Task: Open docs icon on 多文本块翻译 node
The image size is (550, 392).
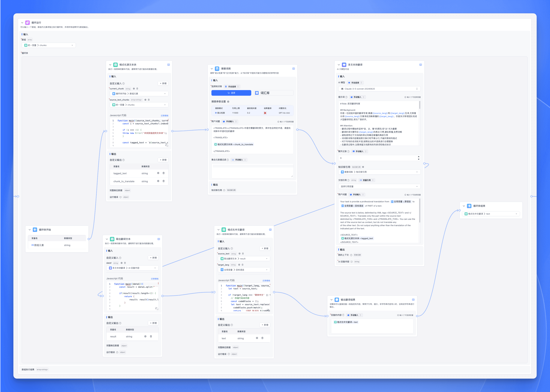Action: coord(421,65)
